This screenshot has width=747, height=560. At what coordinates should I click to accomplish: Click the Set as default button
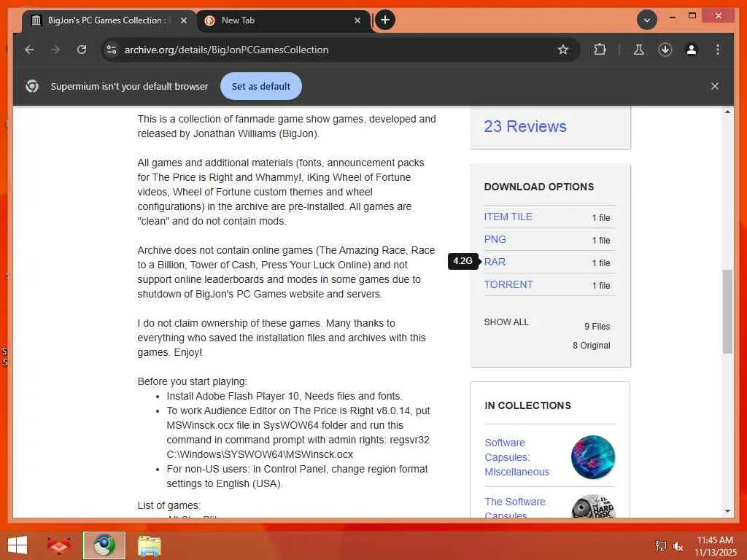[260, 86]
